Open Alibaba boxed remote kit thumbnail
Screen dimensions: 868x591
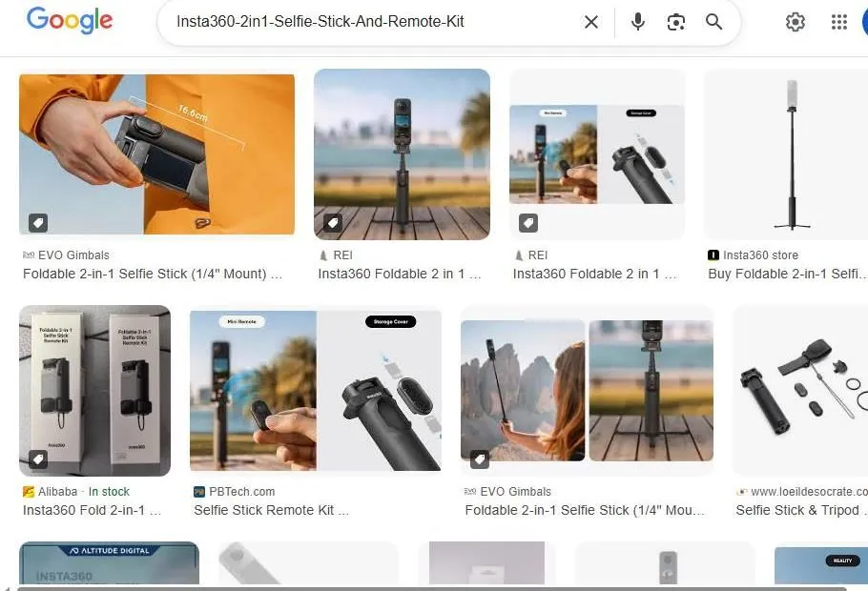94,391
